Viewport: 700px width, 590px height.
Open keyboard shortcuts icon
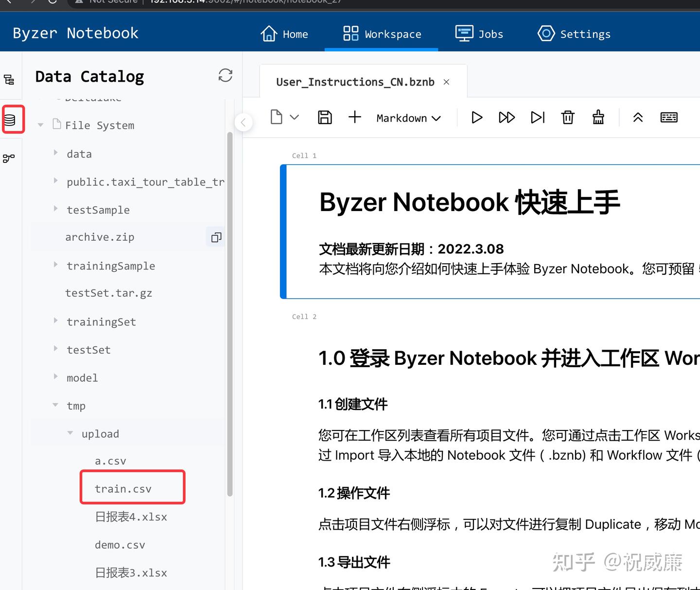click(x=669, y=117)
